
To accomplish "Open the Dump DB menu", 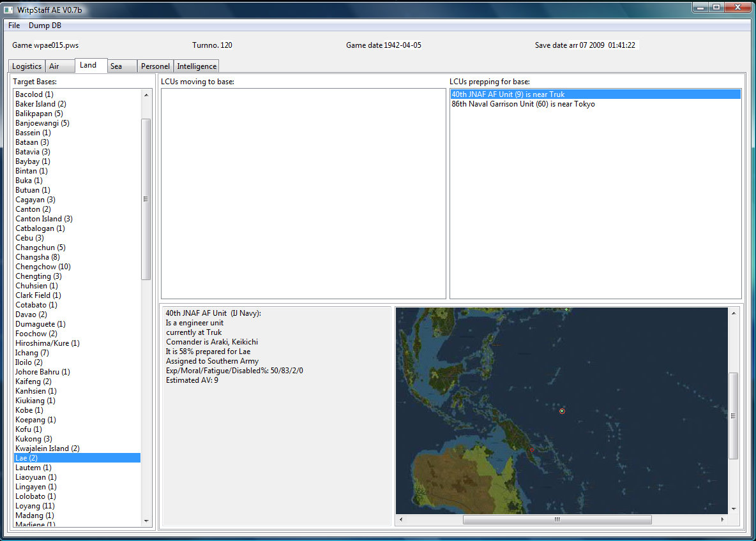I will coord(45,26).
